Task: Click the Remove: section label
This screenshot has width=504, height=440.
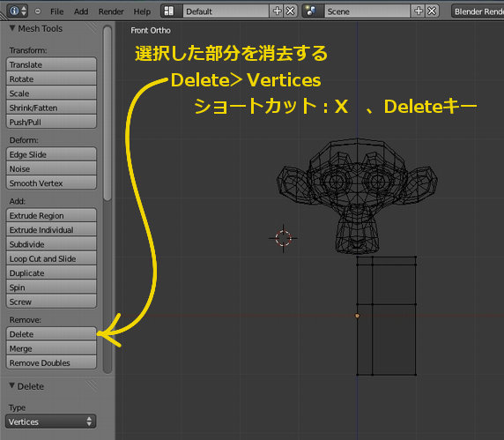Action: (25, 320)
